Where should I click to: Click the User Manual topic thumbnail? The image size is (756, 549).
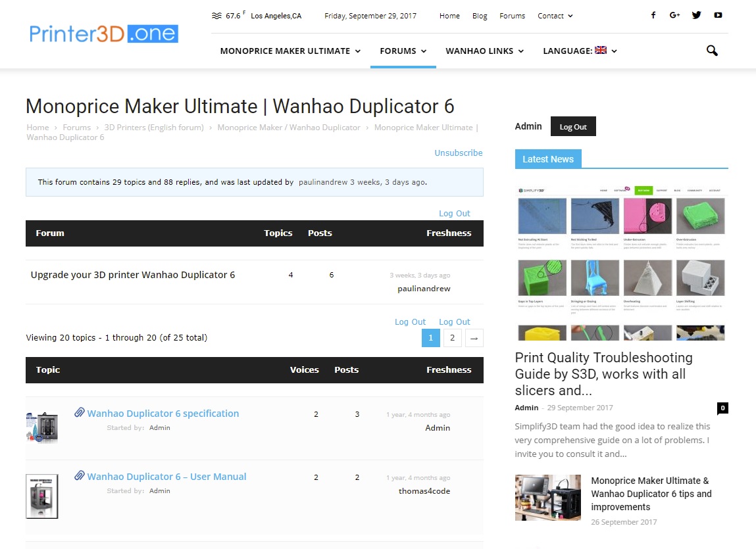pyautogui.click(x=42, y=496)
